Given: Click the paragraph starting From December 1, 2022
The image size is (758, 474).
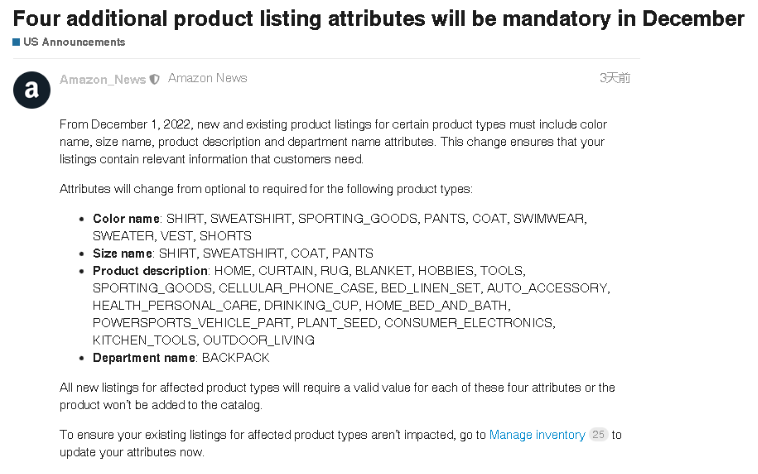Looking at the screenshot, I should pyautogui.click(x=333, y=142).
